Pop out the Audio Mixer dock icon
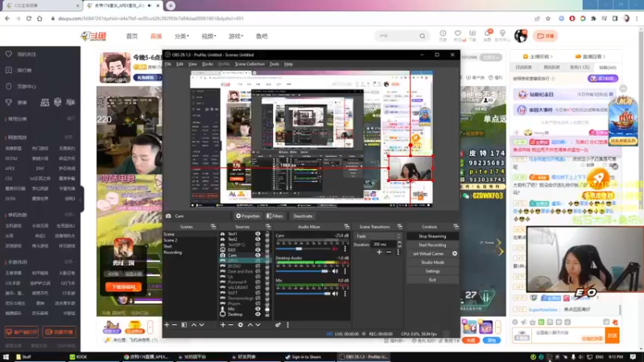 pyautogui.click(x=347, y=227)
